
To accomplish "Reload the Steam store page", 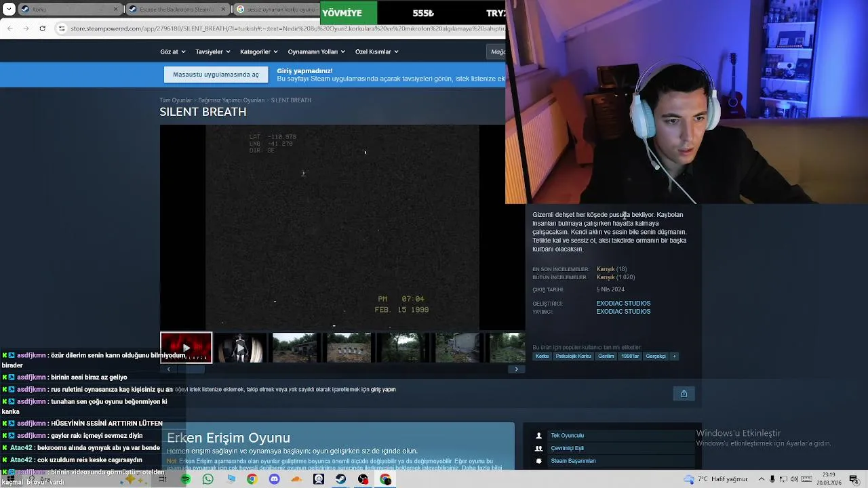I will [x=42, y=28].
